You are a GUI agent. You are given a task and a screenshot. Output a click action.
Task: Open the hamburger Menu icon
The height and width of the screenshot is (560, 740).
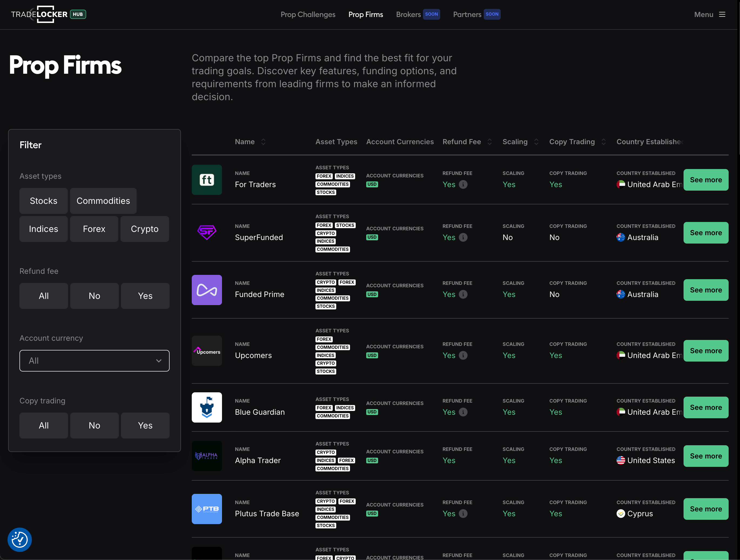722,14
